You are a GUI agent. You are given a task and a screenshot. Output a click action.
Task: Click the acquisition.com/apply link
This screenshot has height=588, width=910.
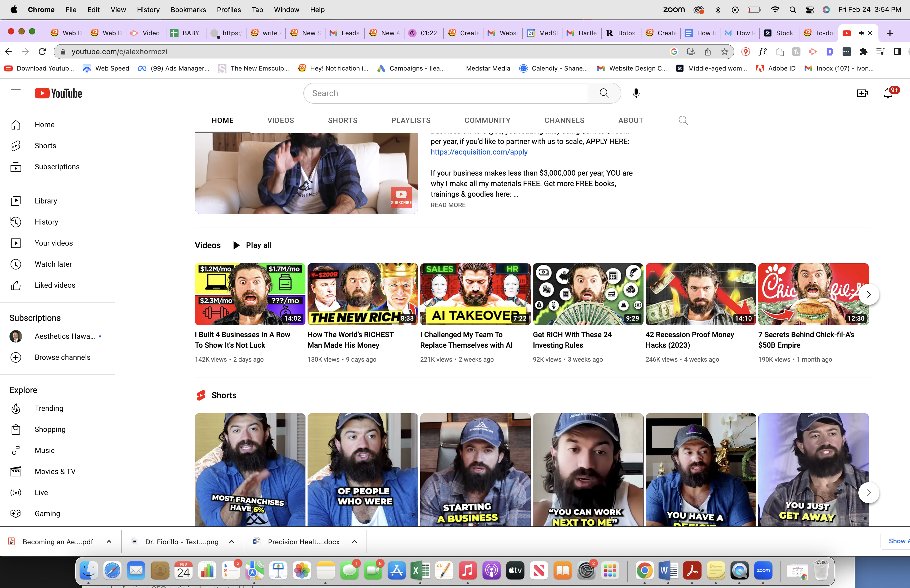[479, 152]
